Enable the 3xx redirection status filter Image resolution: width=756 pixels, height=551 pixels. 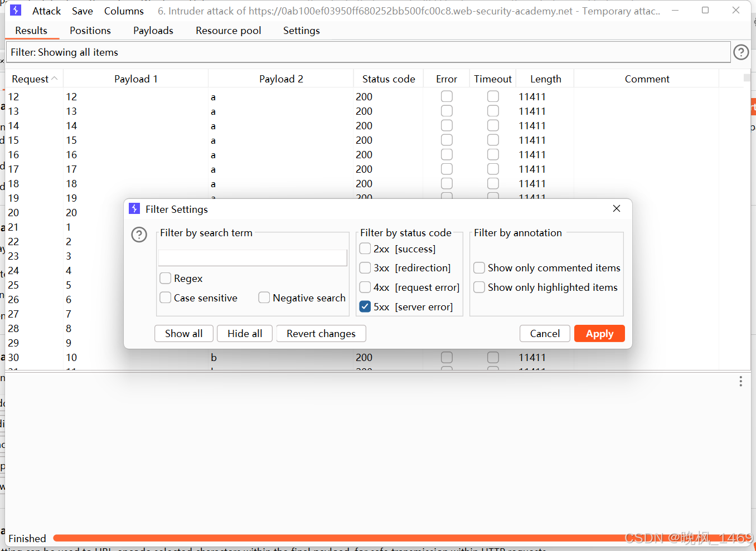click(365, 268)
